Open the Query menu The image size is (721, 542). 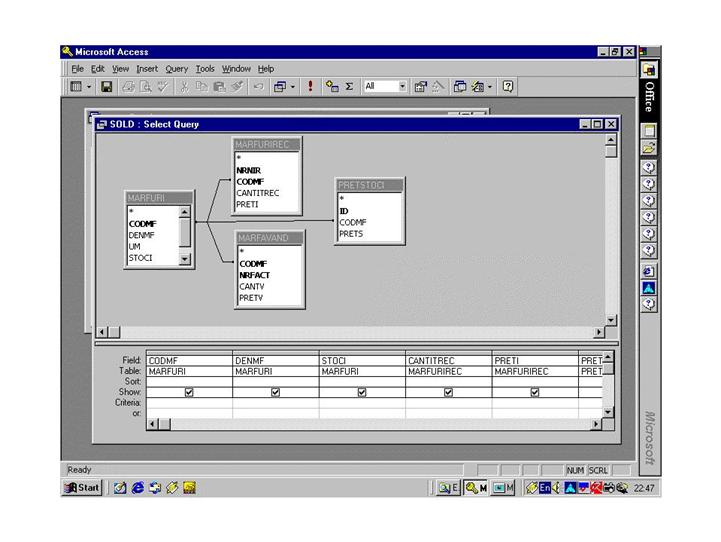point(176,69)
